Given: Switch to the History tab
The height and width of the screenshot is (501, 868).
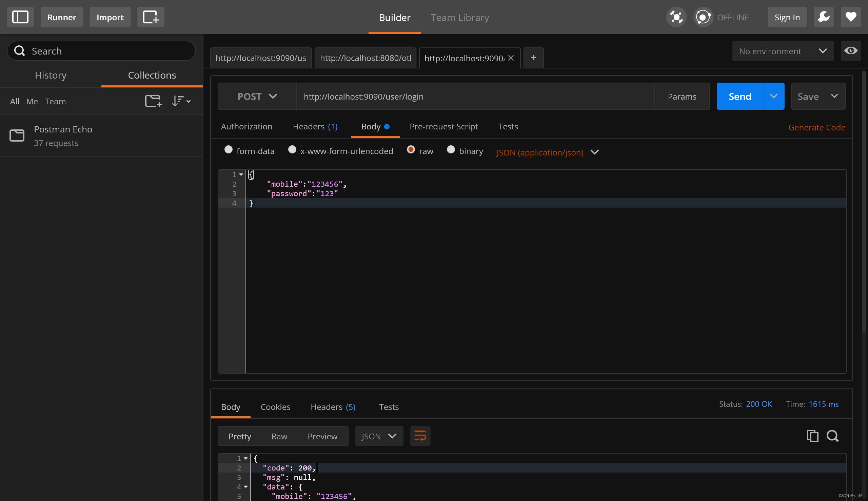Looking at the screenshot, I should tap(51, 75).
